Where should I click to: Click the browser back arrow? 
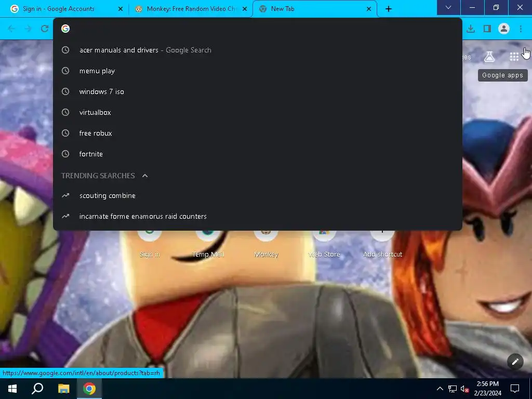pyautogui.click(x=11, y=29)
